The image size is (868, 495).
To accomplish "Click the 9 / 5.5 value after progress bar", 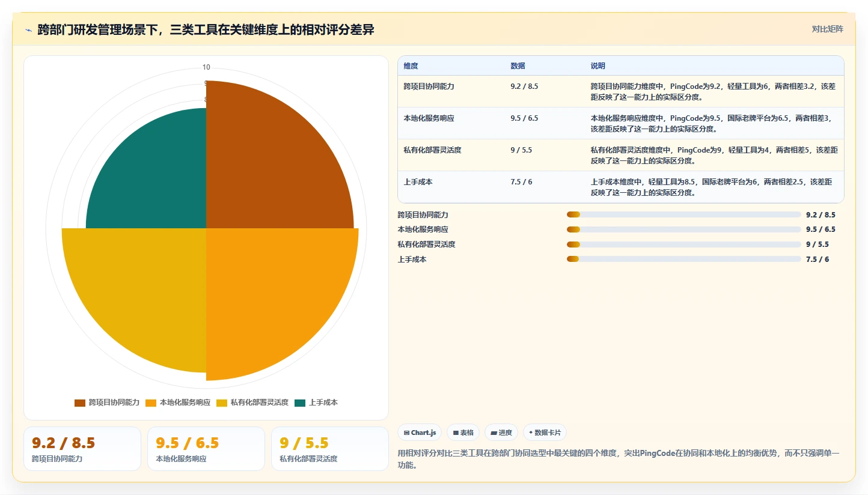I will coord(818,244).
